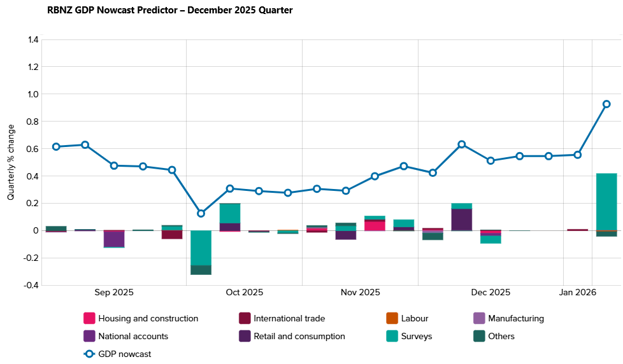Image resolution: width=623 pixels, height=364 pixels.
Task: Click the first GDP nowcast data point on the left
Action: pyautogui.click(x=56, y=146)
